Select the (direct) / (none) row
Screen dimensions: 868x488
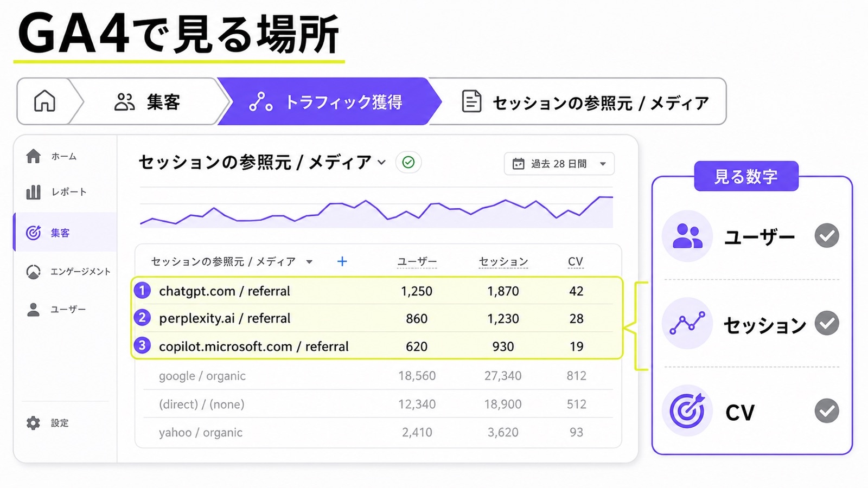click(x=378, y=404)
